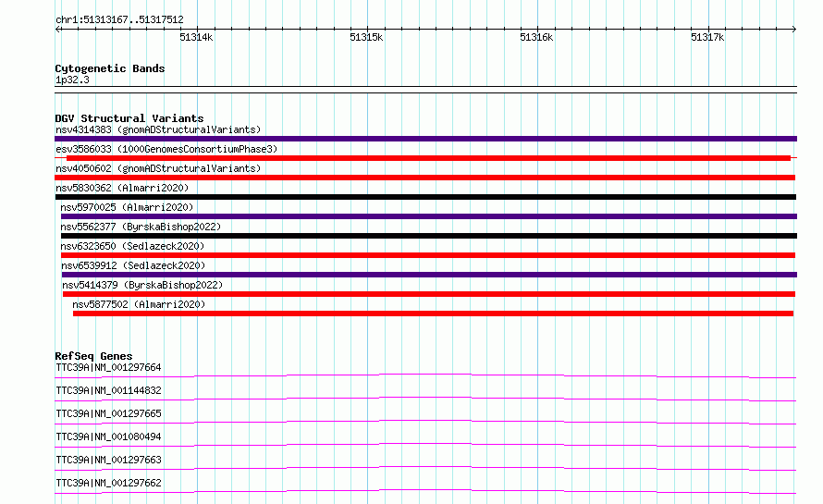Click the red bar under nsv5877502
Image resolution: width=823 pixels, height=504 pixels.
coord(433,313)
